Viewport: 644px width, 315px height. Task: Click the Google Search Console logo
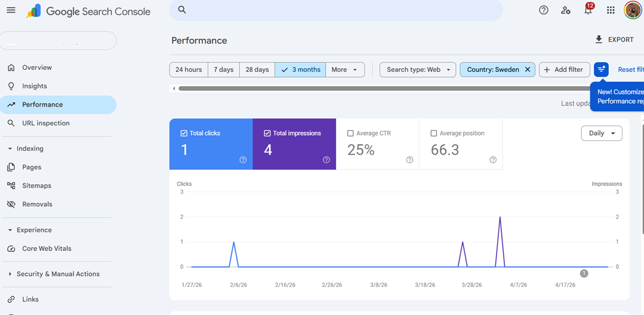click(x=88, y=11)
